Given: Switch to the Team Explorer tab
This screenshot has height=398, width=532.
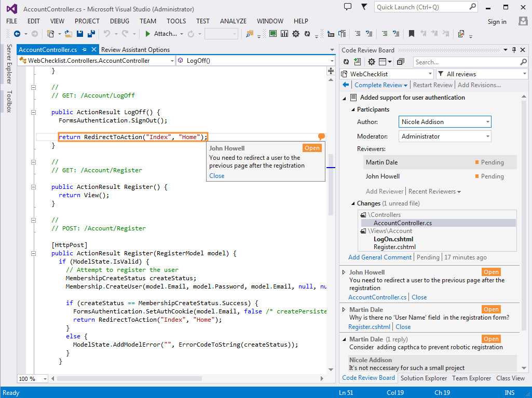Looking at the screenshot, I should (x=471, y=378).
